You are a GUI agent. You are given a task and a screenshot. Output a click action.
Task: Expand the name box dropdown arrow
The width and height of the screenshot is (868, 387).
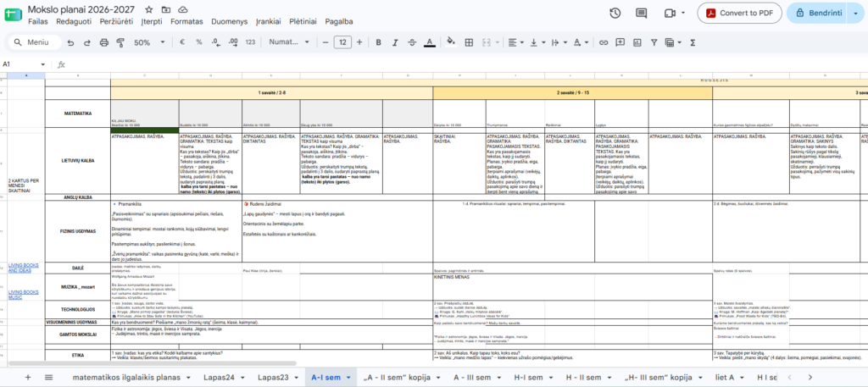coord(42,64)
